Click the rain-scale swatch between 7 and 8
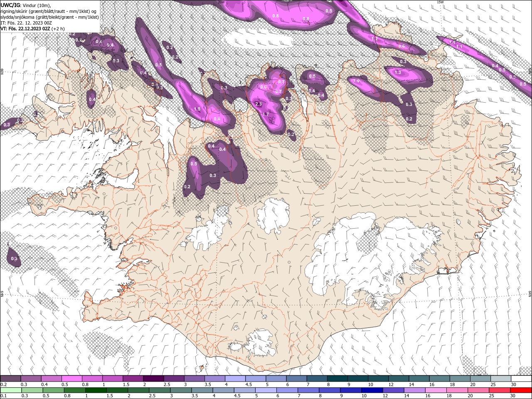Viewport: 532px width, 399px height. (309, 390)
